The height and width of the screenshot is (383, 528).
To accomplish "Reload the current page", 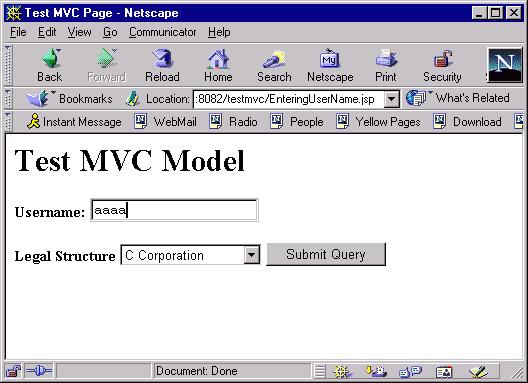I will click(162, 59).
